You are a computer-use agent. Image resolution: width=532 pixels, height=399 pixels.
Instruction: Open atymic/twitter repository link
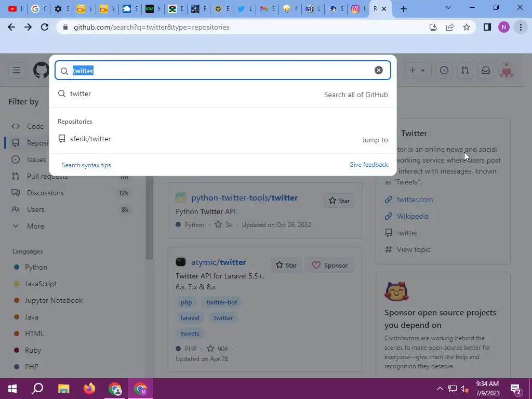click(219, 262)
